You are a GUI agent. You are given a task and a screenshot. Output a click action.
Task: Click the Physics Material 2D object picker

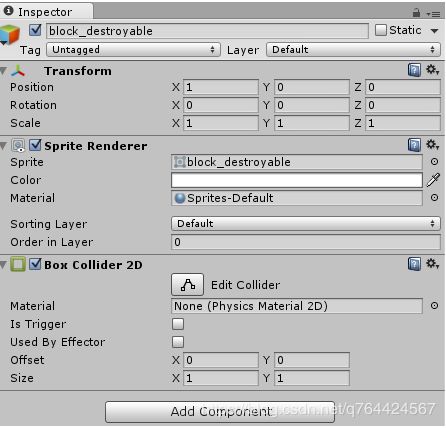[434, 306]
